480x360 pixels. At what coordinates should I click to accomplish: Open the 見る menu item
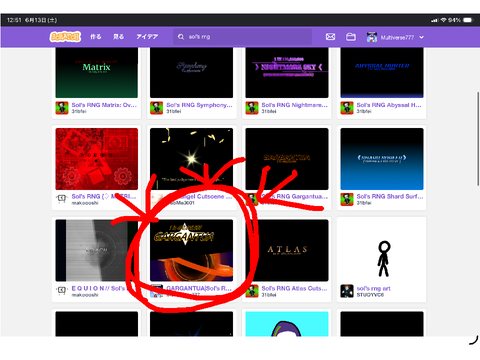point(119,37)
